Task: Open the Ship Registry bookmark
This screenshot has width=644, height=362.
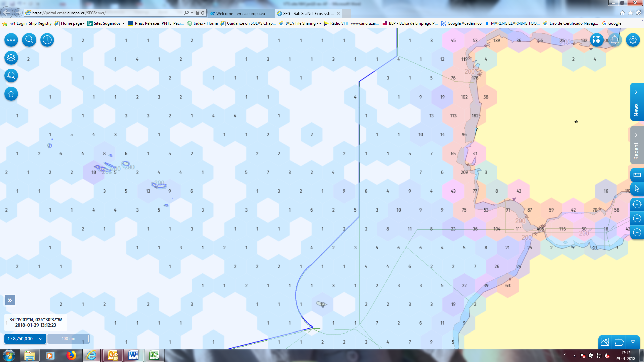Action: [x=40, y=23]
